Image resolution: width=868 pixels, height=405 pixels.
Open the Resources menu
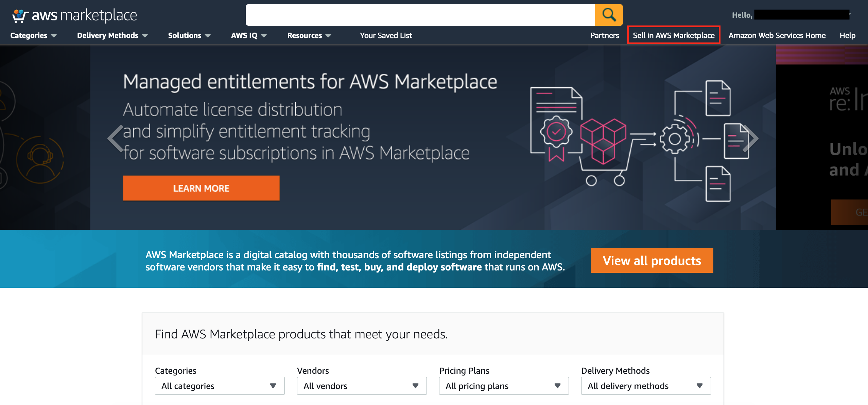(x=309, y=35)
